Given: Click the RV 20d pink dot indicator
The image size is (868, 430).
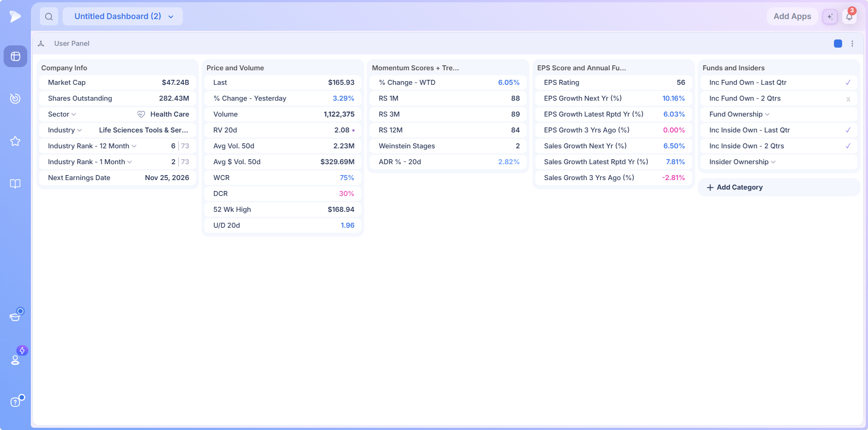Looking at the screenshot, I should (x=353, y=130).
